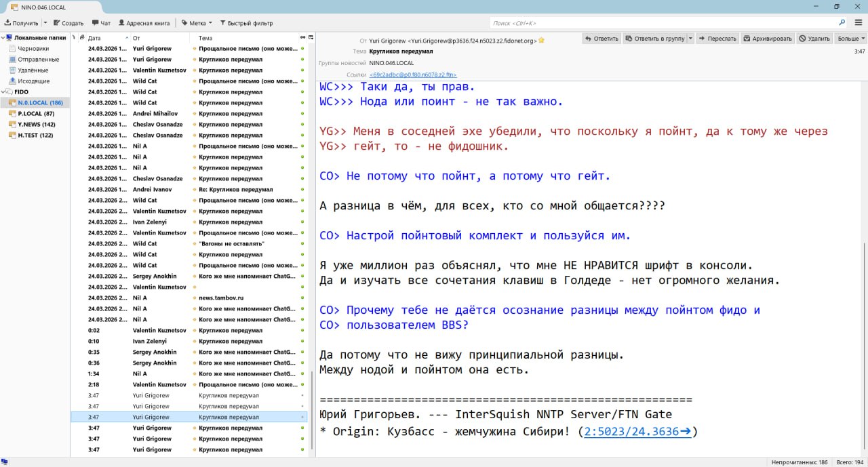Image resolution: width=868 pixels, height=467 pixels.
Task: Open the Больше more actions dropdown
Action: 850,39
